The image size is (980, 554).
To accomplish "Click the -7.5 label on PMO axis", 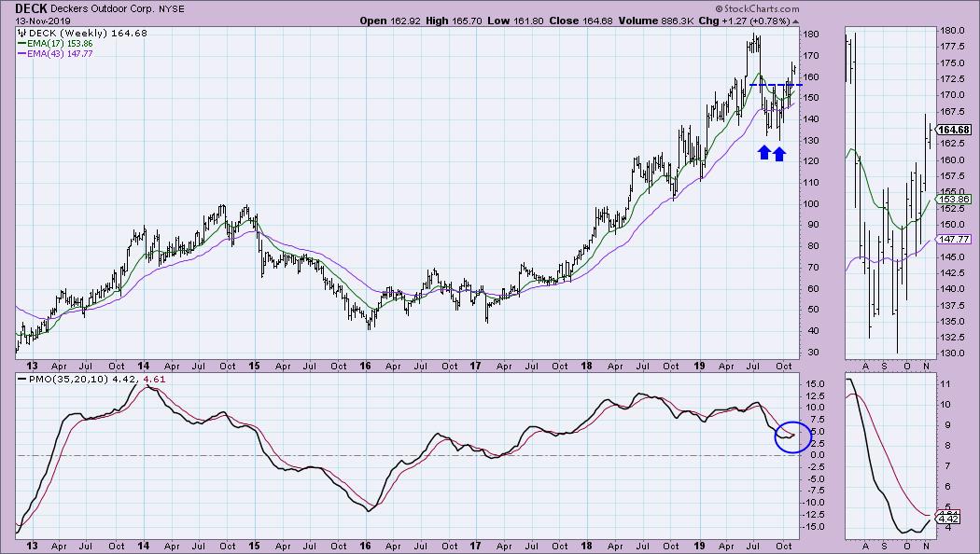I will coord(815,491).
